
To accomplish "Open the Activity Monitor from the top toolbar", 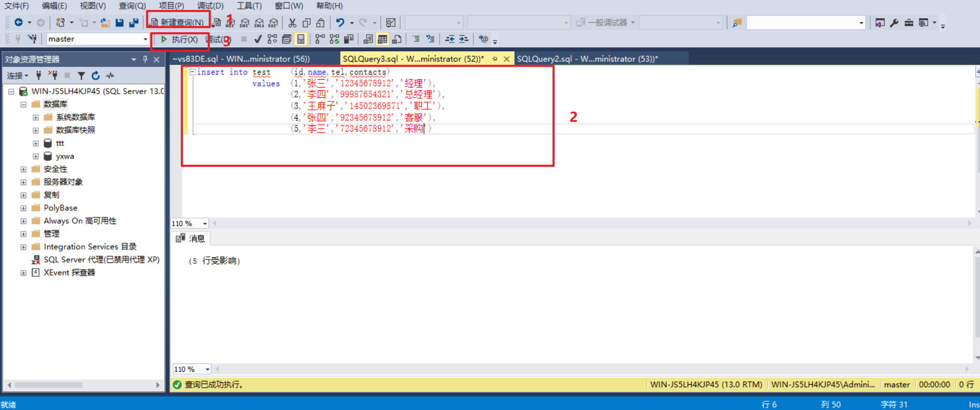I will (391, 23).
